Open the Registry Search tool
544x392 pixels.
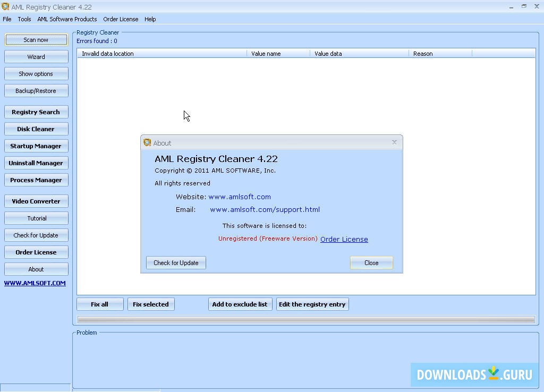(x=36, y=112)
